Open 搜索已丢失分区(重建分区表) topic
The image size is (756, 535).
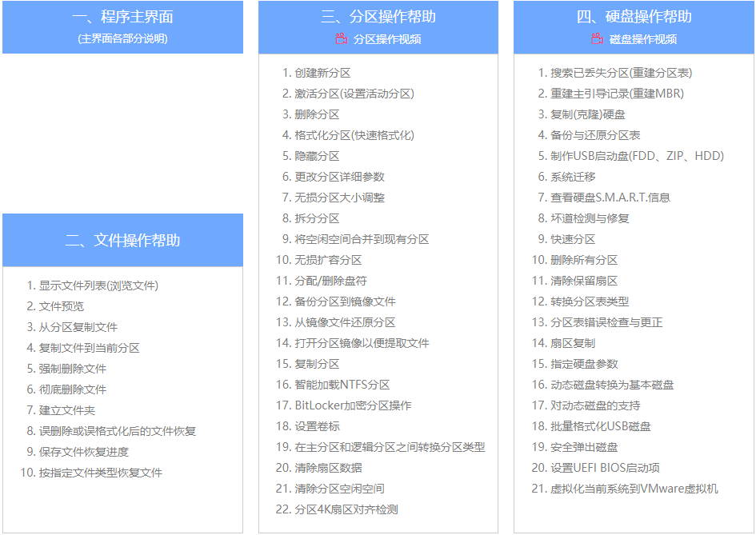(622, 73)
